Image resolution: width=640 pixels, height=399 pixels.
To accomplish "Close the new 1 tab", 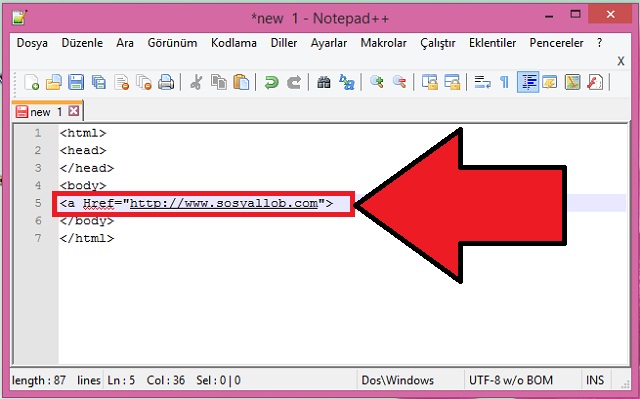I will pos(73,111).
